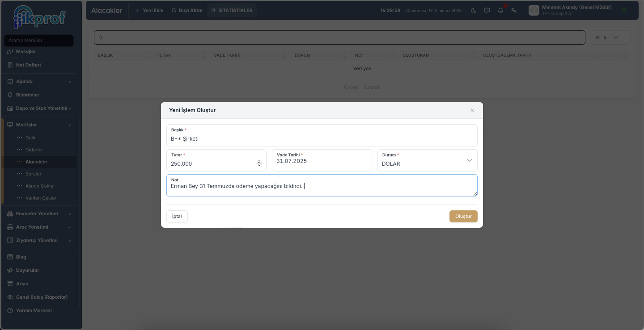This screenshot has width=644, height=330.
Task: Expand the Araç Yönetimi chevron
Action: (x=69, y=227)
